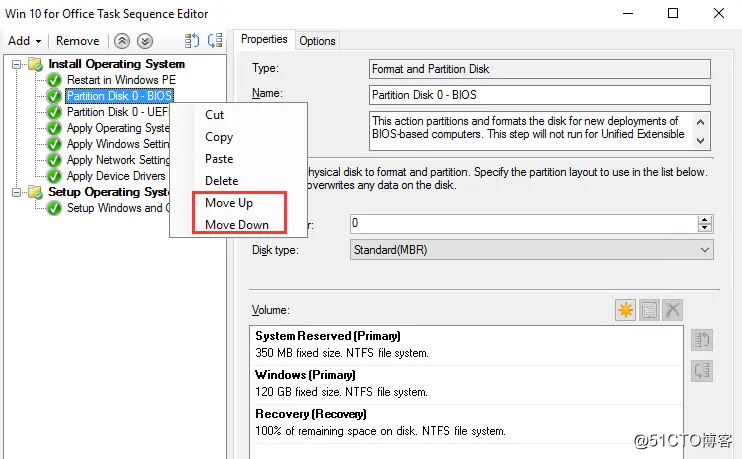
Task: Select System Reserved (Primary) volume
Action: 466,345
